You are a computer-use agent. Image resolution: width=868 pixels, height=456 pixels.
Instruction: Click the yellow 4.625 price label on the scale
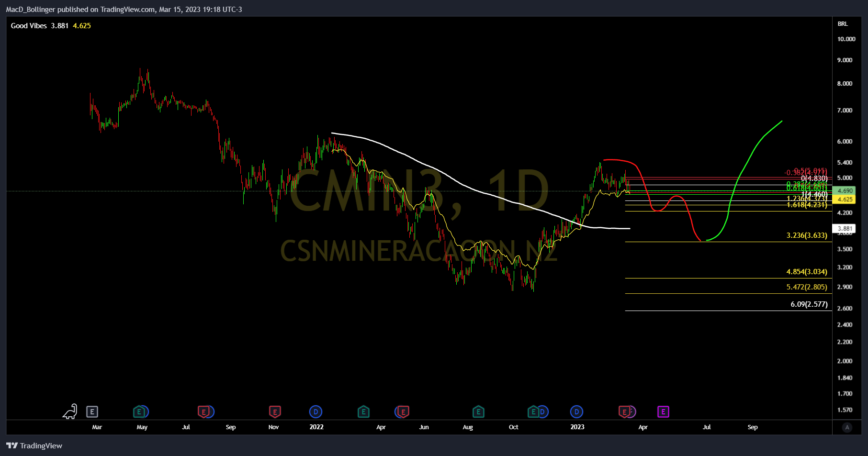pos(844,199)
